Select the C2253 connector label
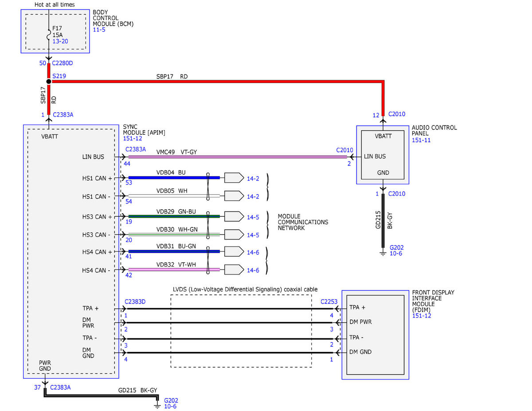 coord(329,302)
